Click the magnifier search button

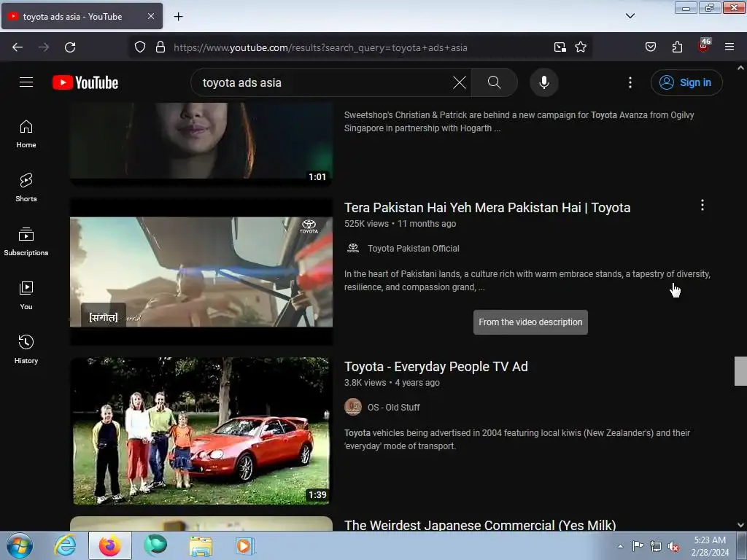pyautogui.click(x=495, y=82)
